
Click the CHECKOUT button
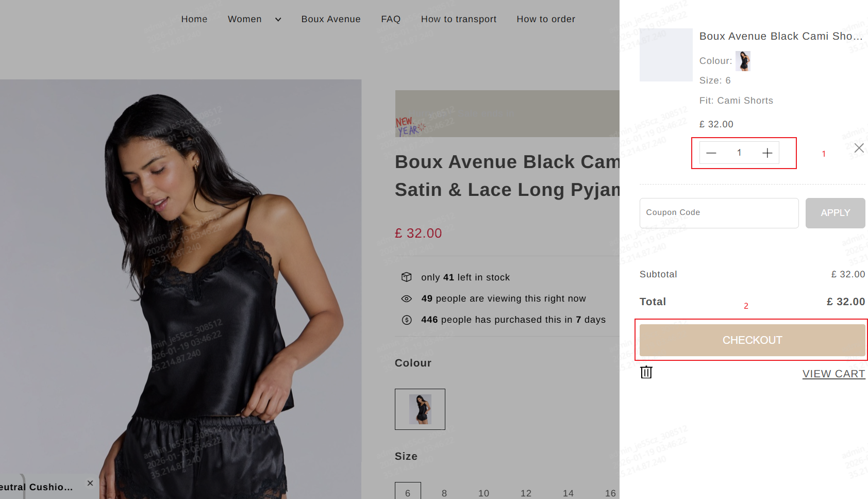coord(752,340)
